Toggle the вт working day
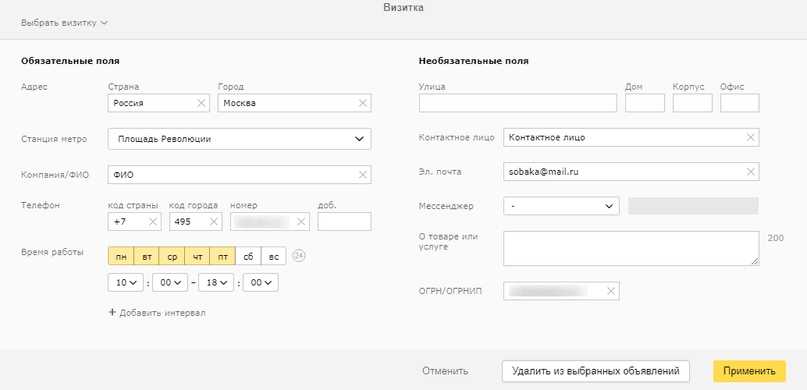 pos(147,256)
